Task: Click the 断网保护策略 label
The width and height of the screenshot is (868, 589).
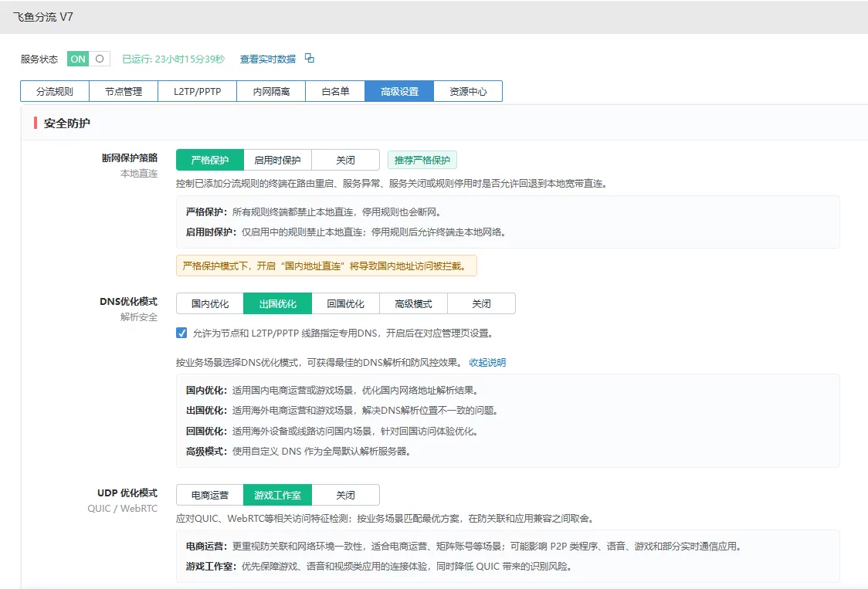Action: coord(130,157)
